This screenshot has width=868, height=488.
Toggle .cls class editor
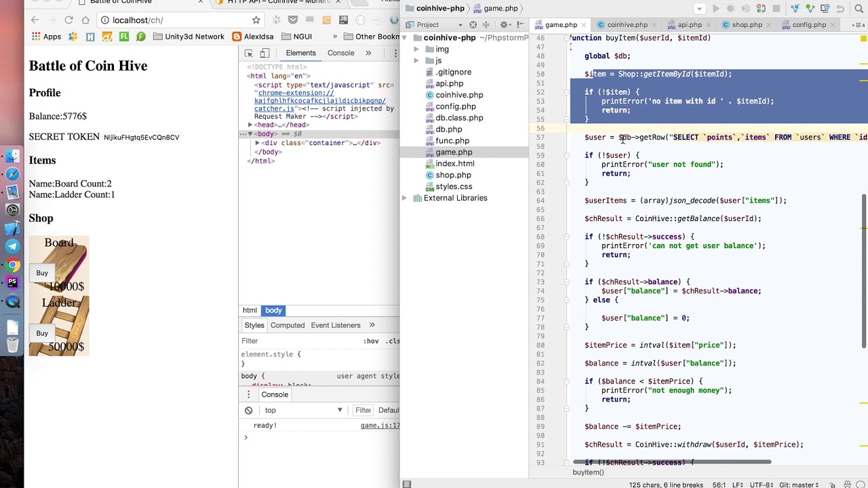(393, 341)
